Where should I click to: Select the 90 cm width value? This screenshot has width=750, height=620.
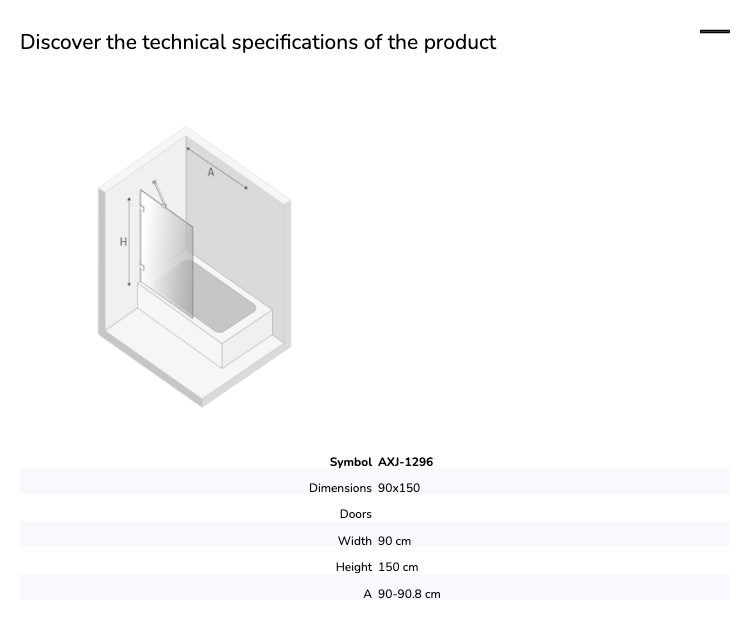(x=395, y=541)
